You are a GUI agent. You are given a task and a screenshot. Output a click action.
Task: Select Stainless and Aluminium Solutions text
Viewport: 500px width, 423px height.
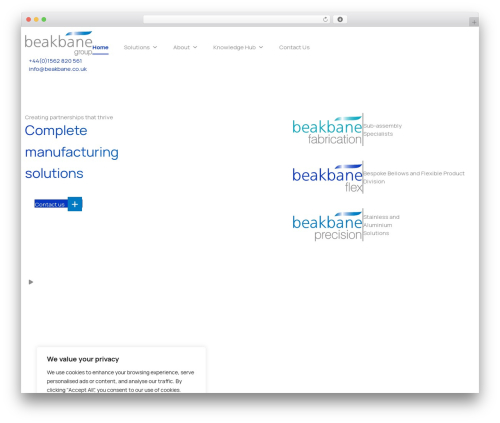(x=381, y=225)
